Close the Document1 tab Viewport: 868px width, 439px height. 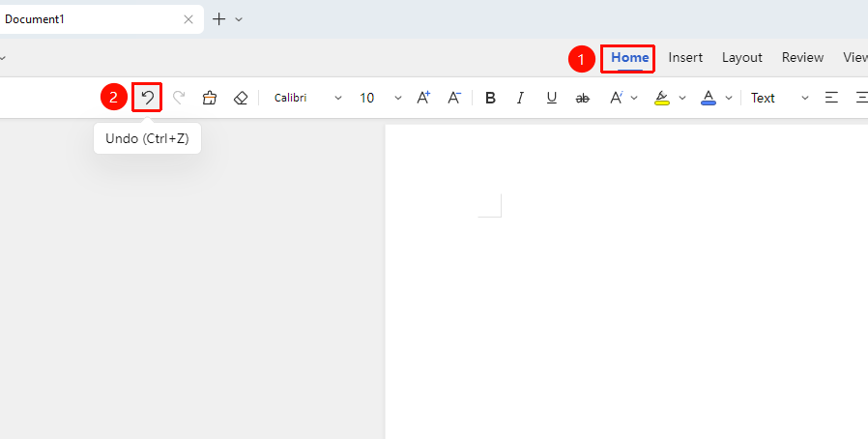[x=188, y=19]
